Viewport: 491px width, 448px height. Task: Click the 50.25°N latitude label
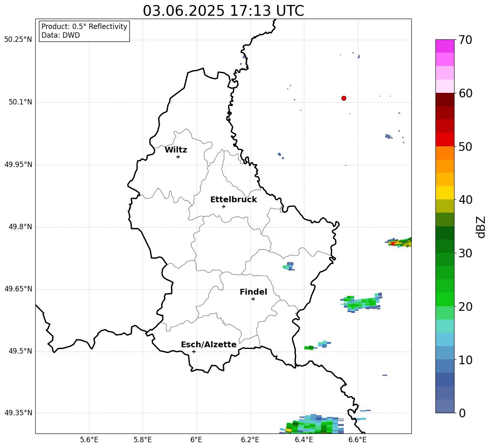(18, 40)
